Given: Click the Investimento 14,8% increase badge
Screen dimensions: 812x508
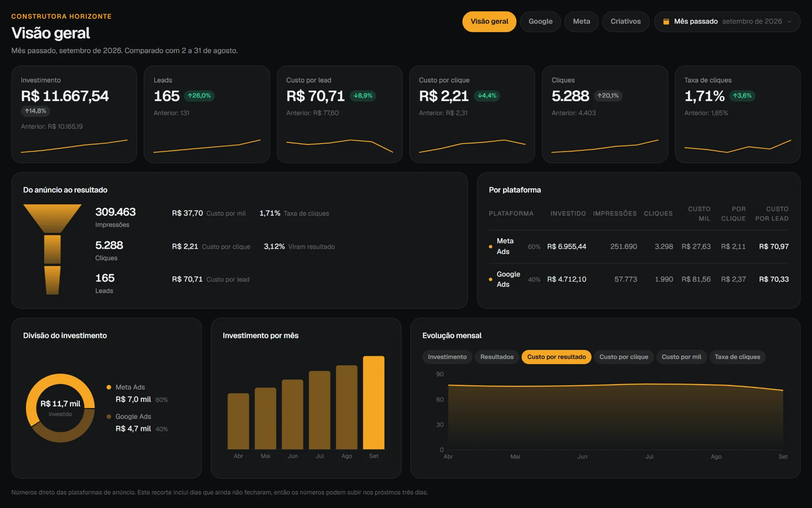Looking at the screenshot, I should click(35, 111).
